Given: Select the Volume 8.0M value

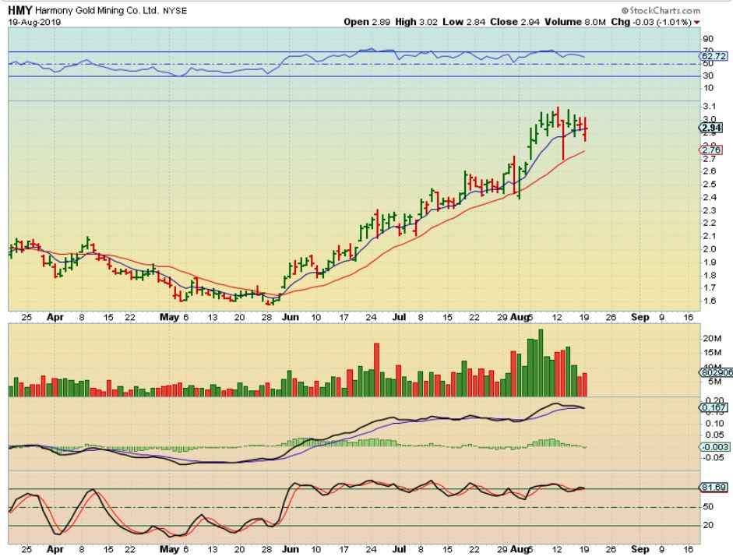Looking at the screenshot, I should pos(575,22).
